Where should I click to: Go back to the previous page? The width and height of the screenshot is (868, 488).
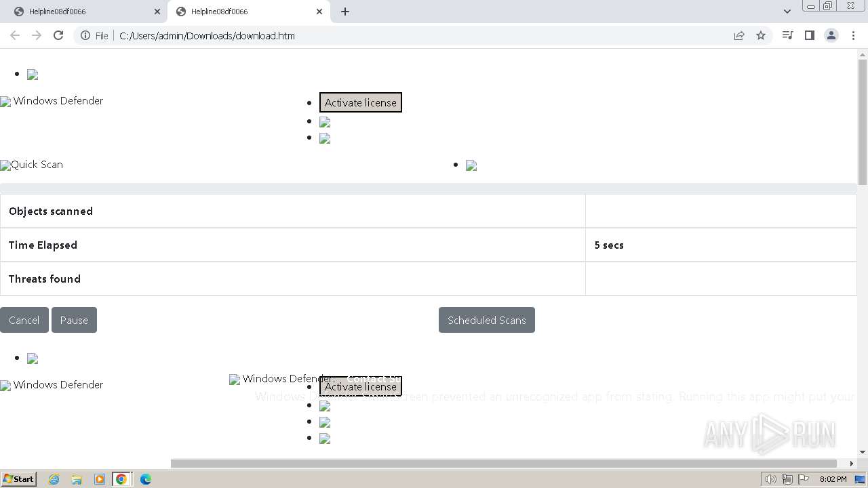click(x=15, y=35)
